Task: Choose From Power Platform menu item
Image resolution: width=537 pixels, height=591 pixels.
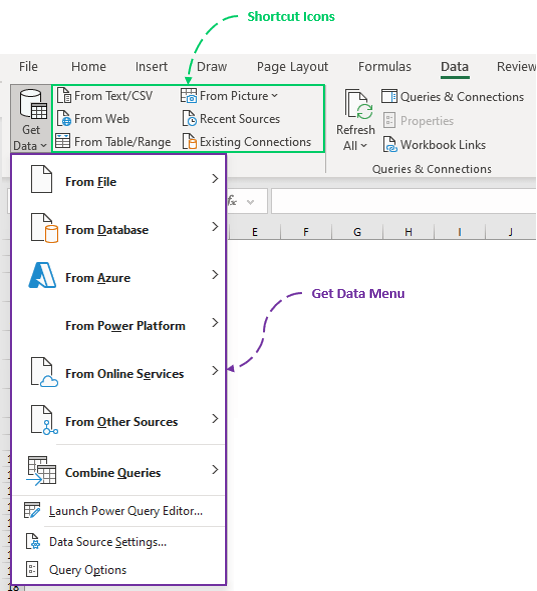Action: [x=119, y=325]
